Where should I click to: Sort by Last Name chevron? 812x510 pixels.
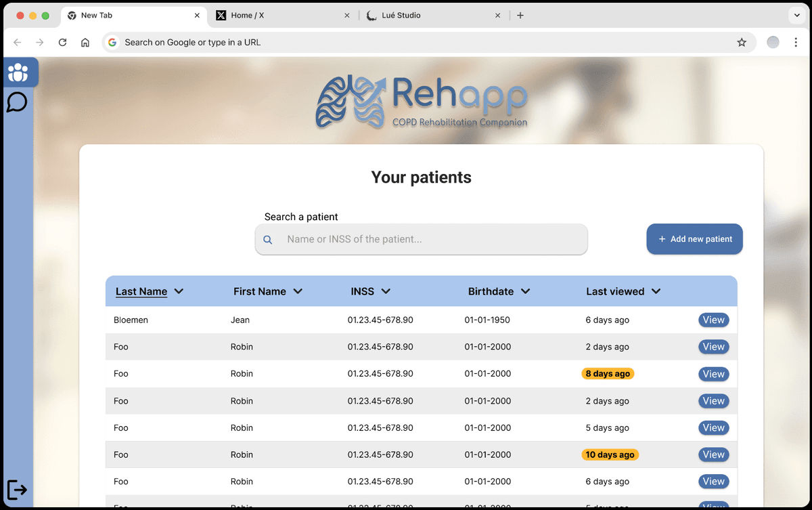[179, 291]
